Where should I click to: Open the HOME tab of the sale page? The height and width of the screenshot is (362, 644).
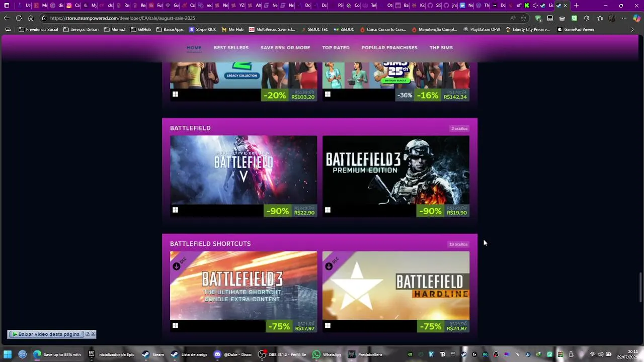tap(194, 48)
